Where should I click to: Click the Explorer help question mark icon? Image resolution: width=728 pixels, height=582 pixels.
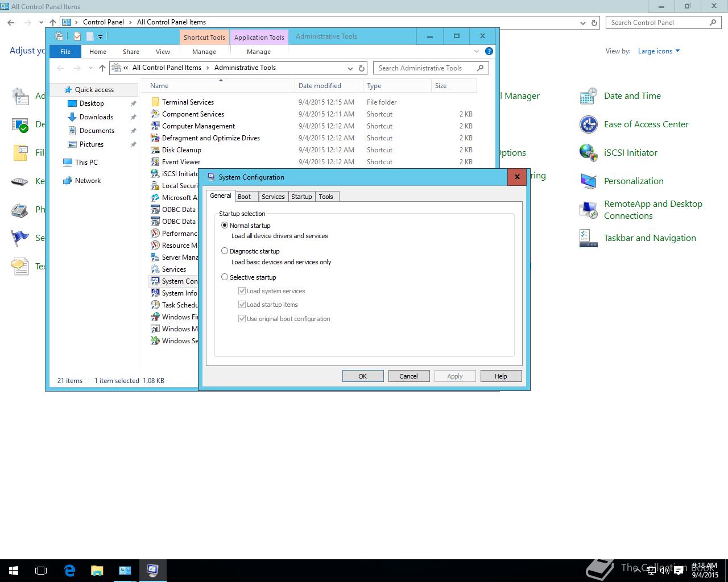pyautogui.click(x=489, y=51)
